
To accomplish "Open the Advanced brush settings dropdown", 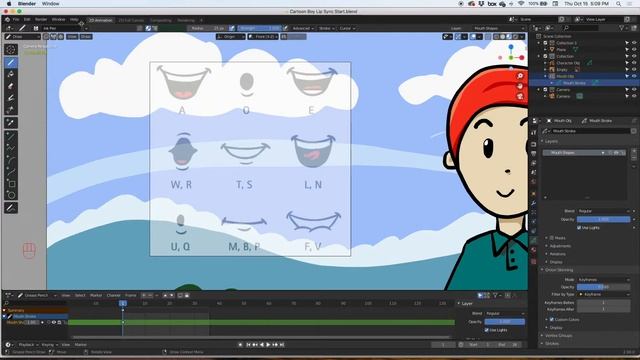I will [303, 28].
